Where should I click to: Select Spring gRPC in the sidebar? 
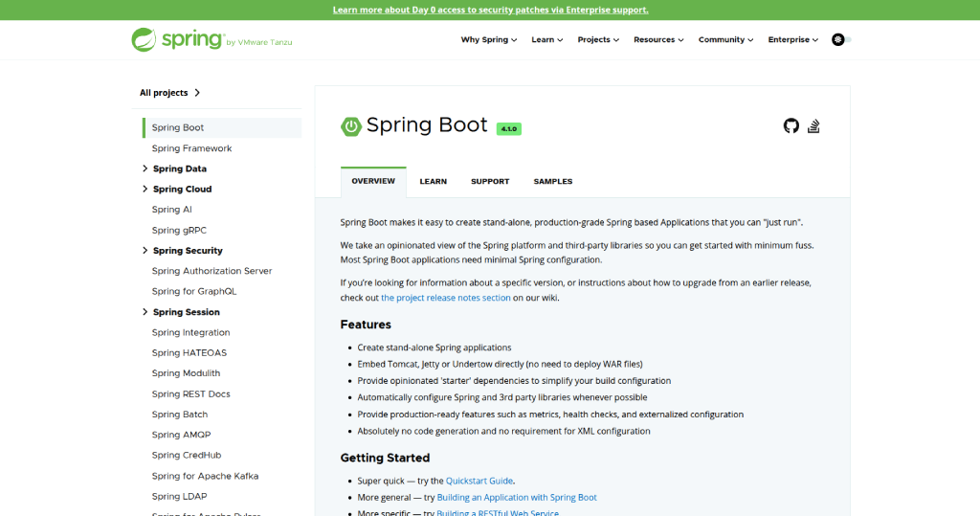(x=179, y=230)
